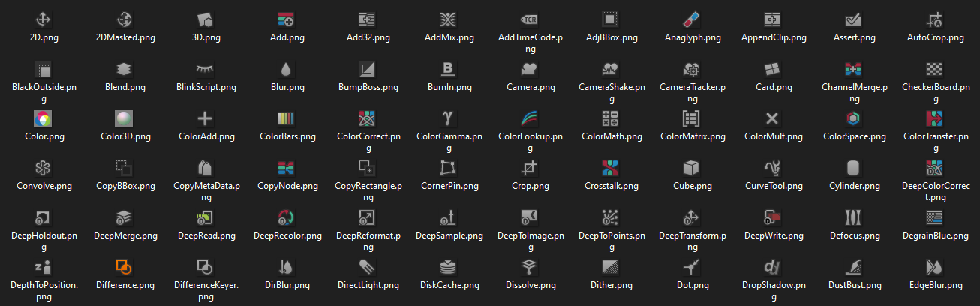Click the BlinkScript.png eyelash icon
The width and height of the screenshot is (980, 306).
pyautogui.click(x=205, y=69)
